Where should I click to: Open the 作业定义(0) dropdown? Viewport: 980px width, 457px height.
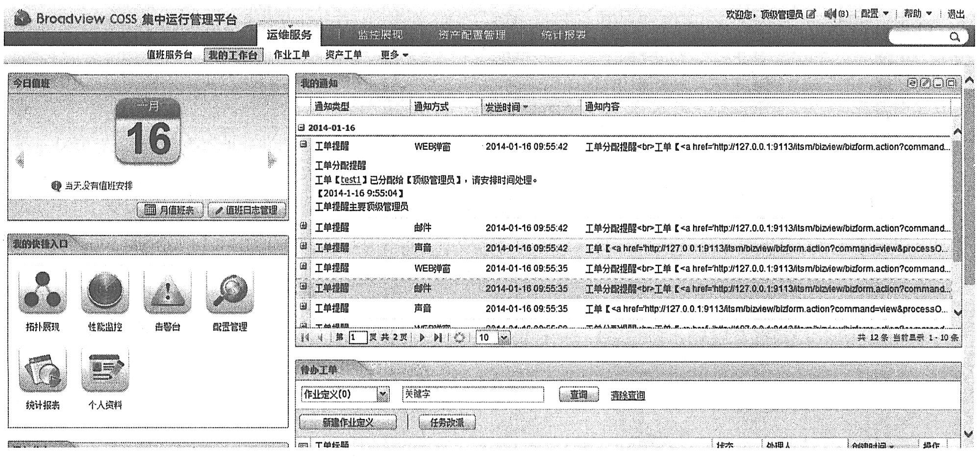pyautogui.click(x=383, y=394)
